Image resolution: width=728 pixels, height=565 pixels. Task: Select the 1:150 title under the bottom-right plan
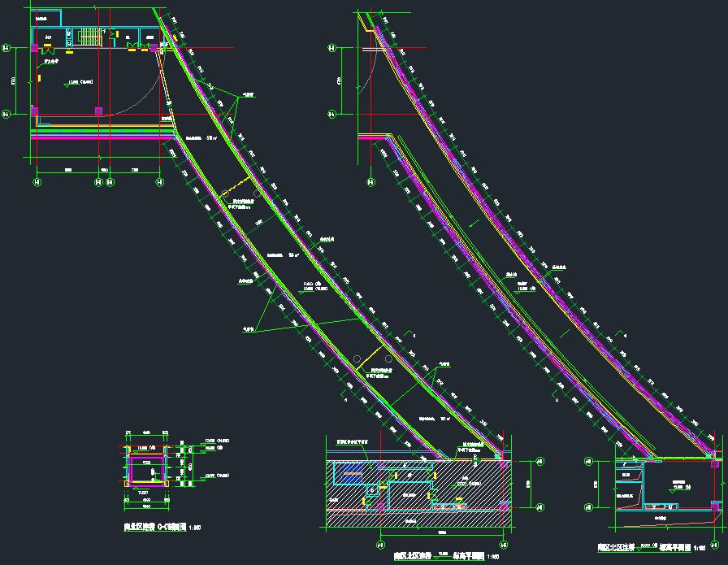[x=652, y=548]
